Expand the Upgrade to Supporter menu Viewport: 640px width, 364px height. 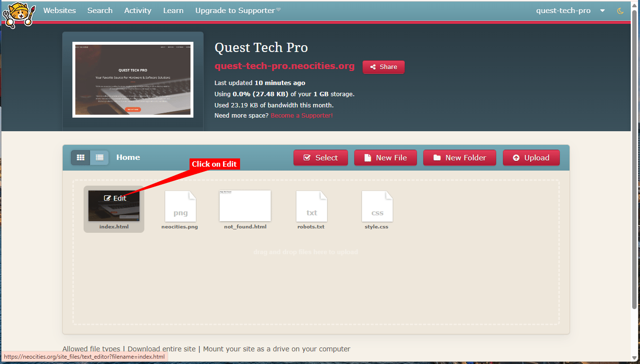click(x=238, y=11)
